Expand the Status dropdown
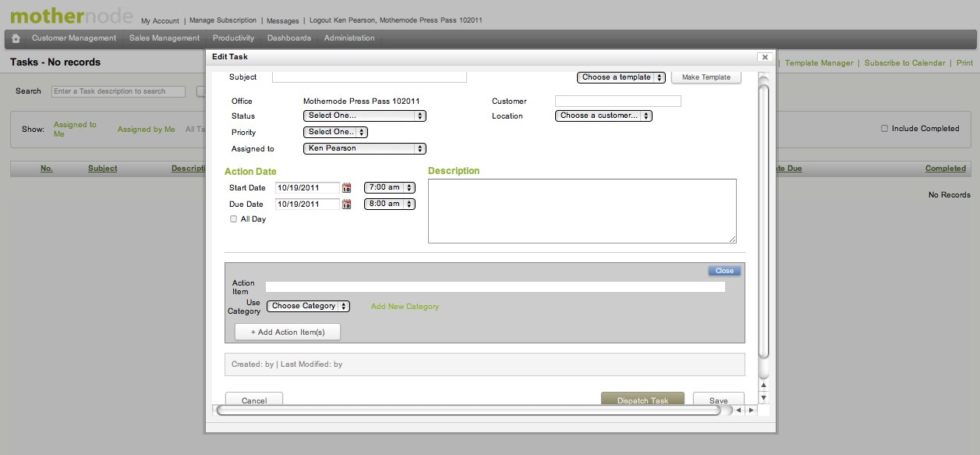 [x=364, y=116]
